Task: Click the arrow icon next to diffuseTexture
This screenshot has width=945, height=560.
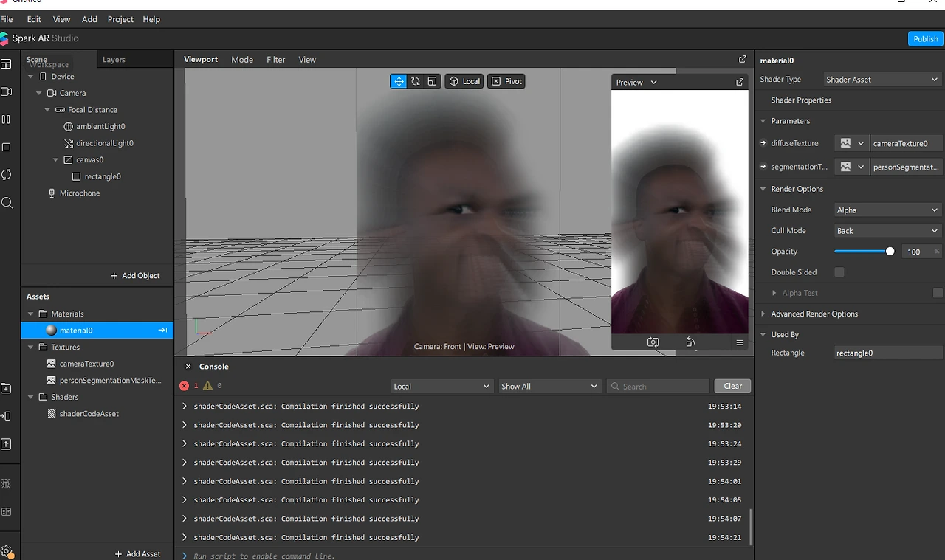Action: tap(764, 143)
